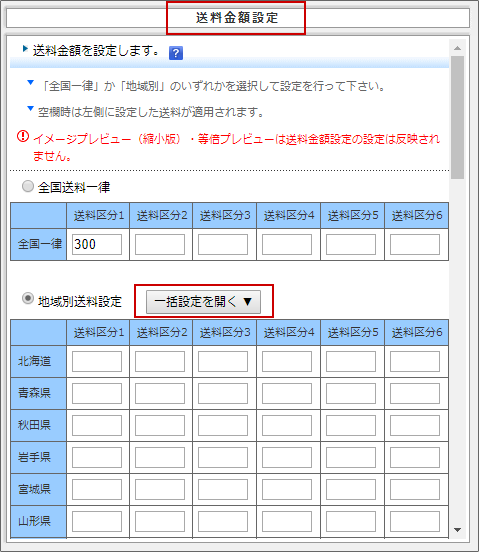Click the 秋田県 送料区分6 input field

tap(415, 426)
